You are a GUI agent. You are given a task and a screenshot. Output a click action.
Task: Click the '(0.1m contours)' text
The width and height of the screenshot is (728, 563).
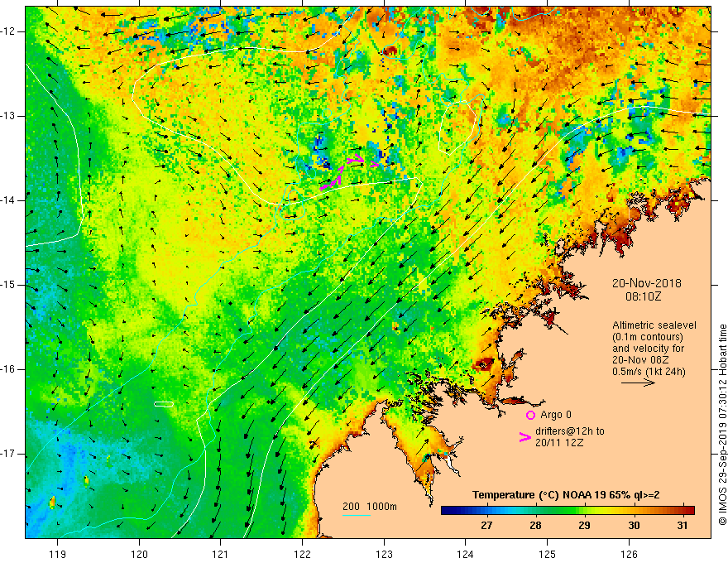pos(647,337)
